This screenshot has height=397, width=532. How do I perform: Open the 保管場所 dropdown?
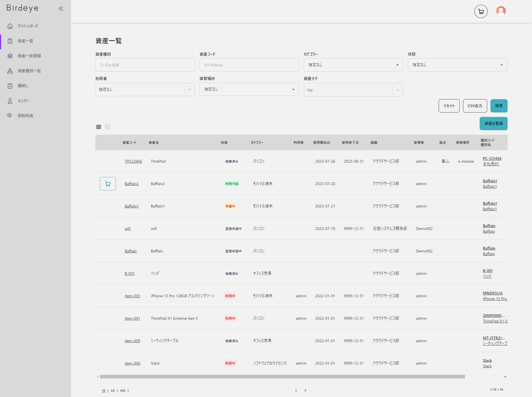pyautogui.click(x=249, y=89)
